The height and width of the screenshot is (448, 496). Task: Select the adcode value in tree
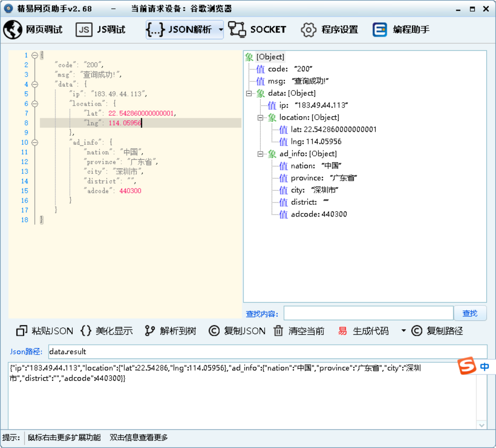[x=318, y=214]
